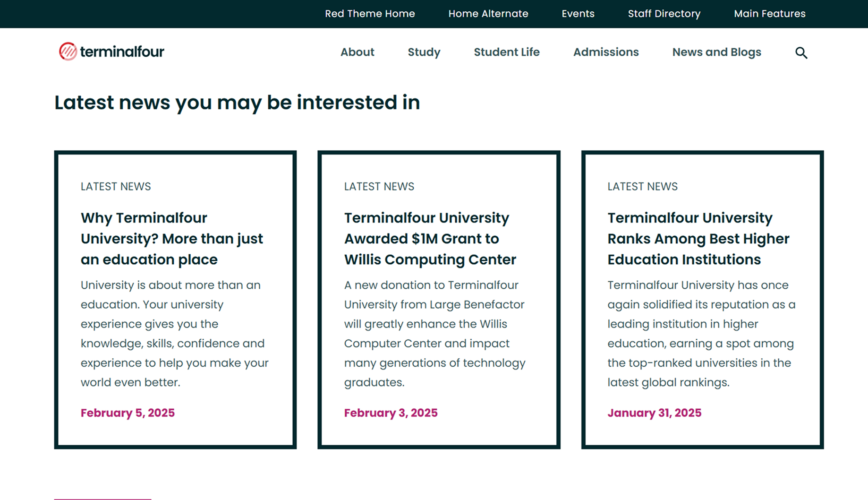Open the Events page
This screenshot has height=500, width=868.
[578, 14]
